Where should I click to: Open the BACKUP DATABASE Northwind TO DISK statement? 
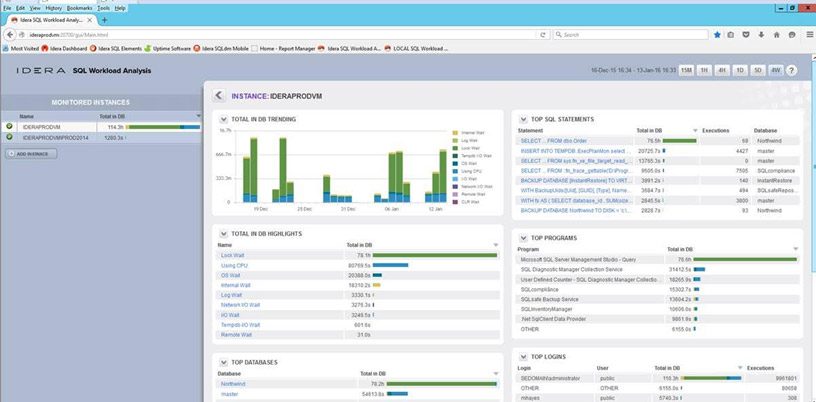(576, 210)
